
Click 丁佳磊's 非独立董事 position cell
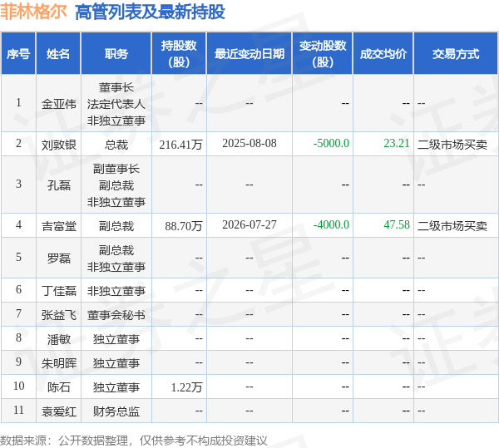click(116, 290)
